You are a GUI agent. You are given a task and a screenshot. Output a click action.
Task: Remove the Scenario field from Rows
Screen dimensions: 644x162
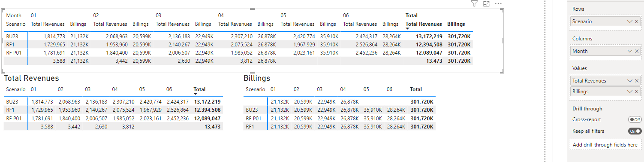pos(637,21)
